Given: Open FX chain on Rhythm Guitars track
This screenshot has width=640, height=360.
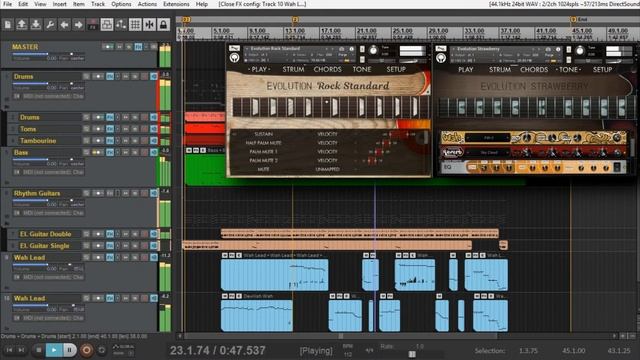Looking at the screenshot, I should (x=110, y=193).
